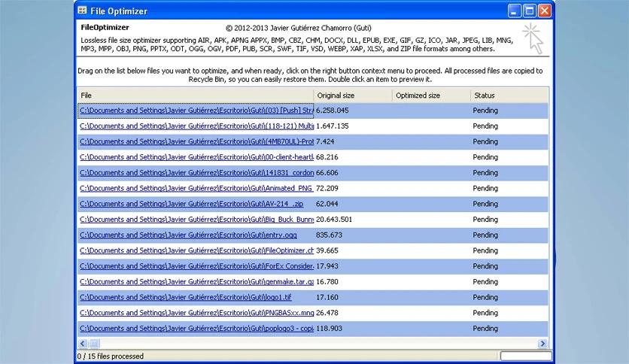Click the File Optimizer title bar app icon

82,11
